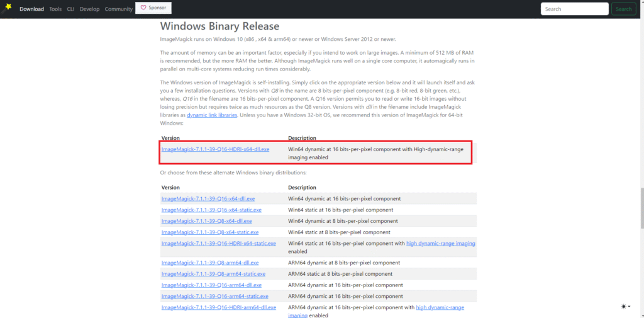The height and width of the screenshot is (318, 644).
Task: Open the Download nav item
Action: tap(31, 9)
